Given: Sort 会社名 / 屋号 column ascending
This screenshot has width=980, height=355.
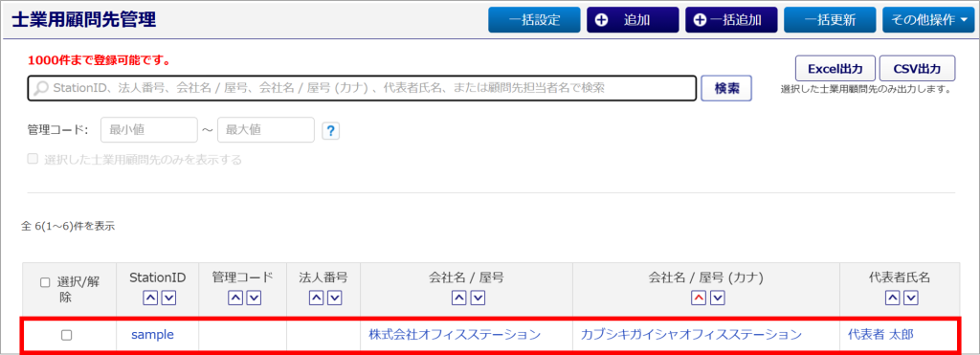Looking at the screenshot, I should (458, 299).
